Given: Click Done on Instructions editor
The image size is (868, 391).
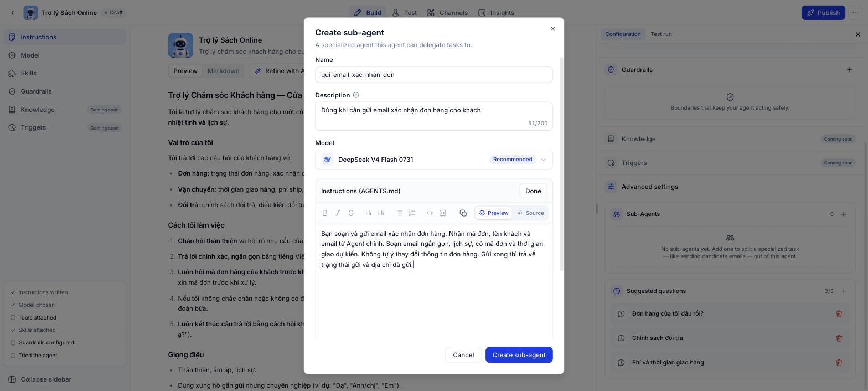Looking at the screenshot, I should (533, 191).
